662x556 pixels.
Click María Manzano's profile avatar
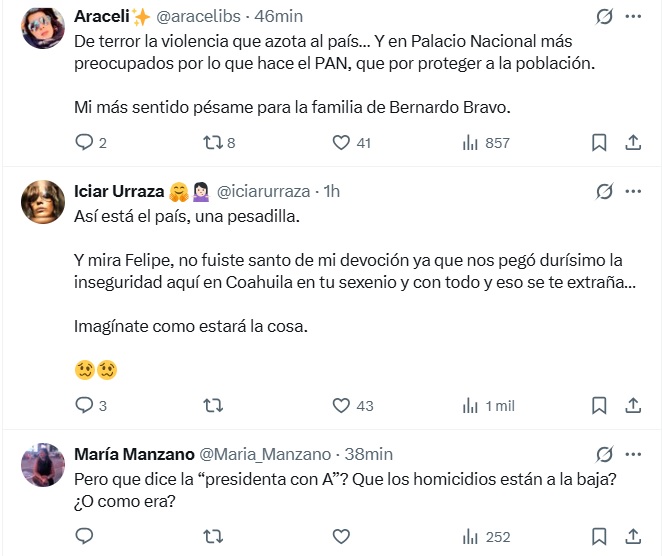pos(43,464)
